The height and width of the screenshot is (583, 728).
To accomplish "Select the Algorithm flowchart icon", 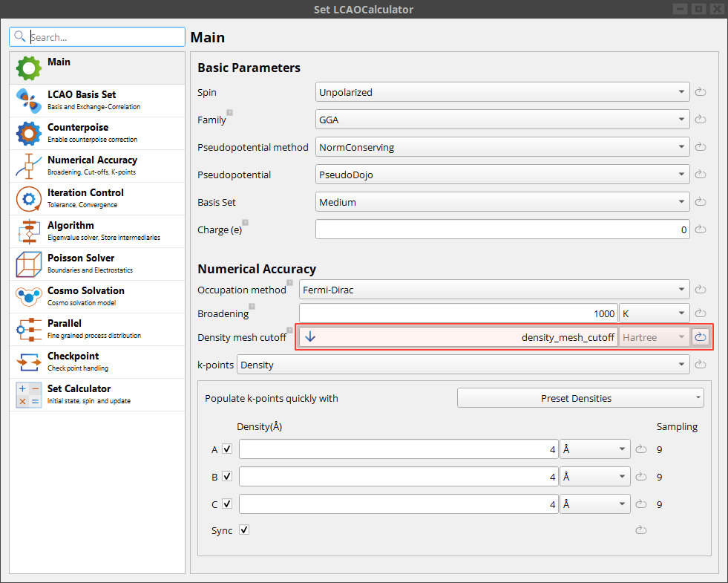I will point(29,231).
